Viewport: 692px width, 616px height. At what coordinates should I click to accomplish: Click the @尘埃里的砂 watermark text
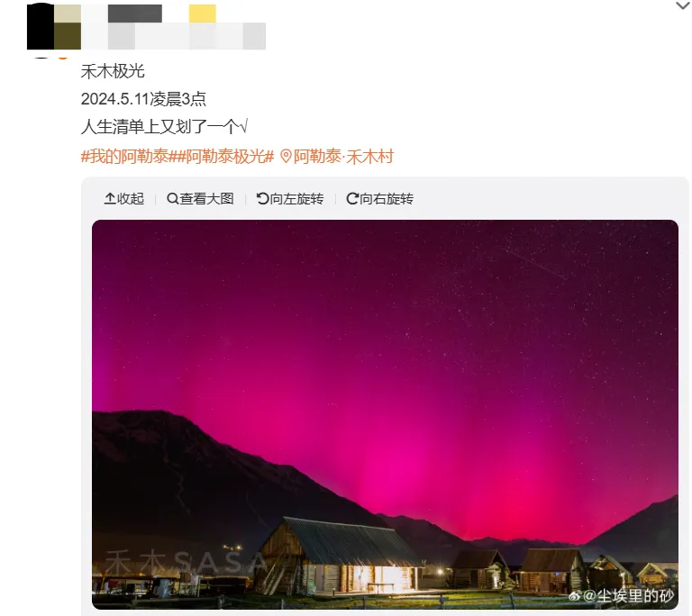628,596
